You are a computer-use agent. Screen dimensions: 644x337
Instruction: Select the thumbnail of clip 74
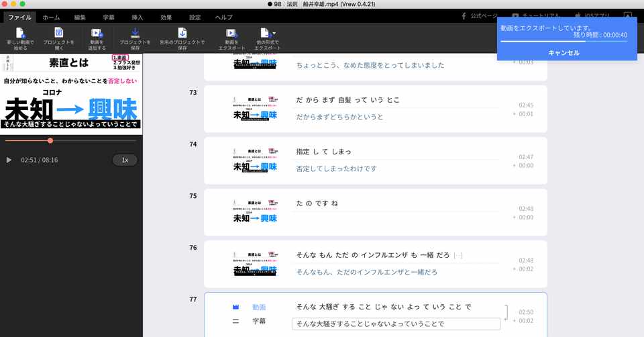click(x=255, y=160)
